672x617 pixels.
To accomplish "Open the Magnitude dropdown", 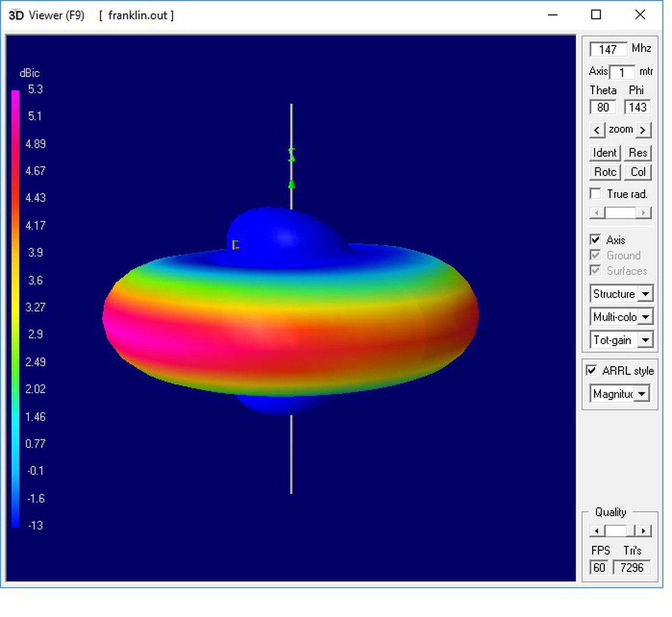I will 619,393.
